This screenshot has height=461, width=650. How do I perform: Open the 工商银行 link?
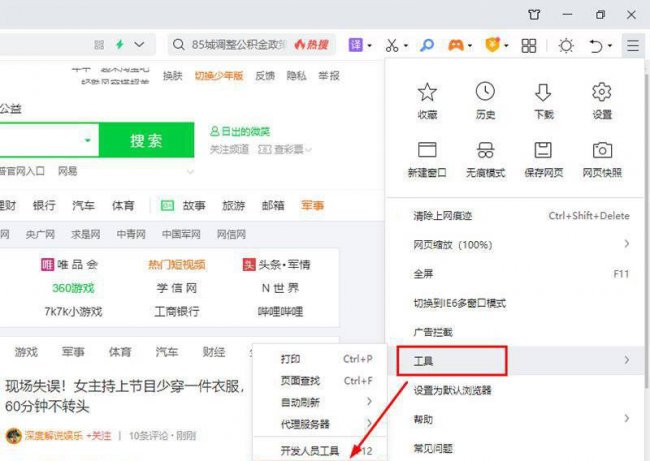177,311
